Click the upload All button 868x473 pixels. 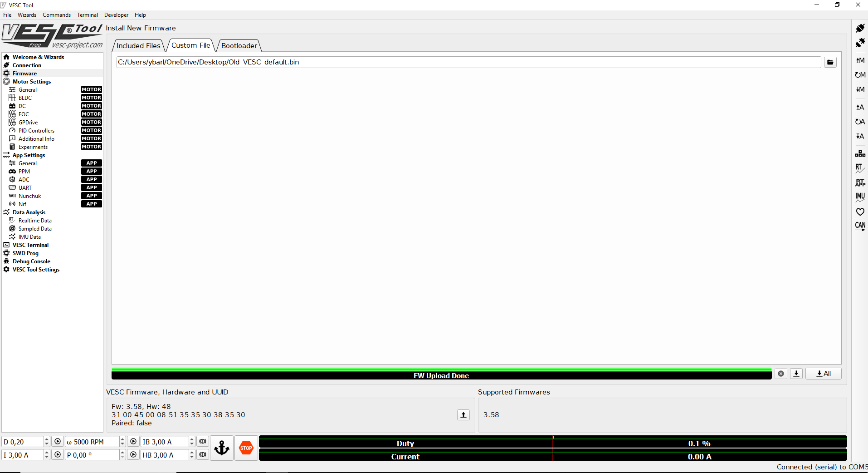pyautogui.click(x=824, y=374)
